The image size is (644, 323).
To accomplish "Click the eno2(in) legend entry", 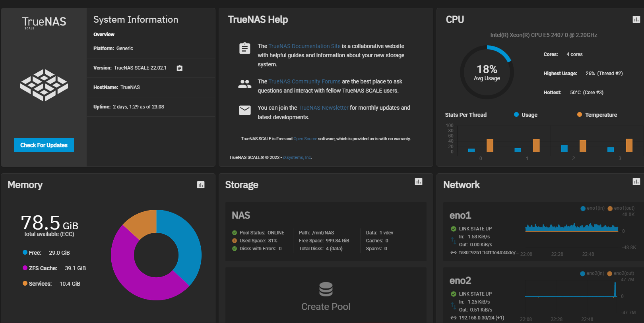I will pos(592,273).
